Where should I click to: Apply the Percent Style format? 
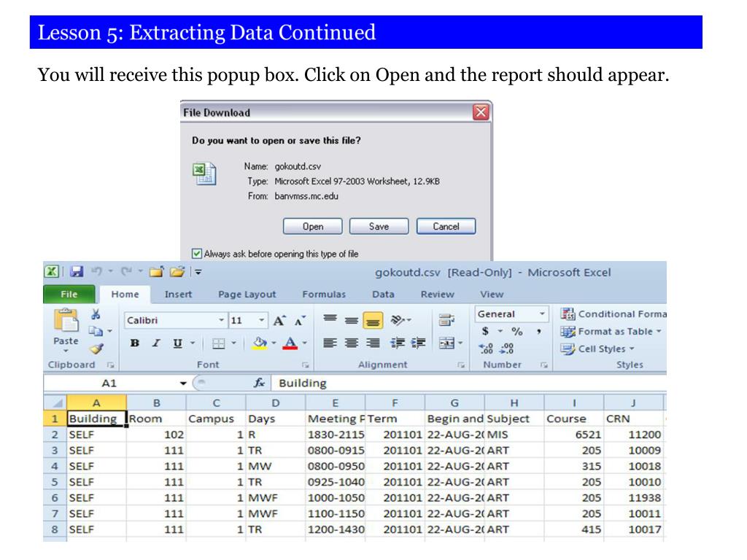517,331
